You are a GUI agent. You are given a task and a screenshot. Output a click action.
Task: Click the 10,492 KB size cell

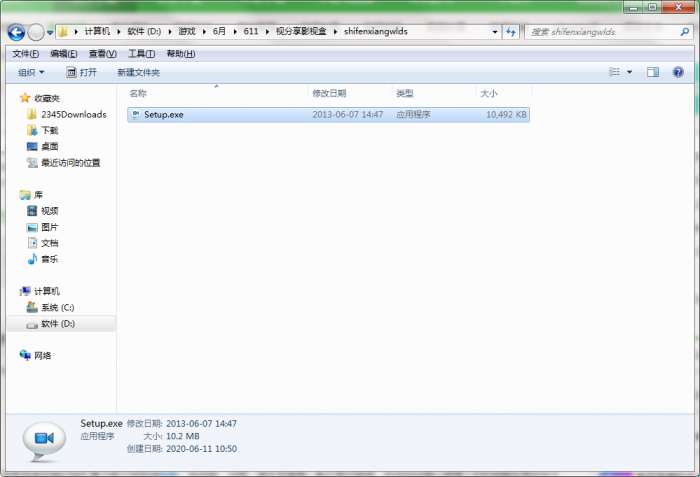click(x=506, y=115)
